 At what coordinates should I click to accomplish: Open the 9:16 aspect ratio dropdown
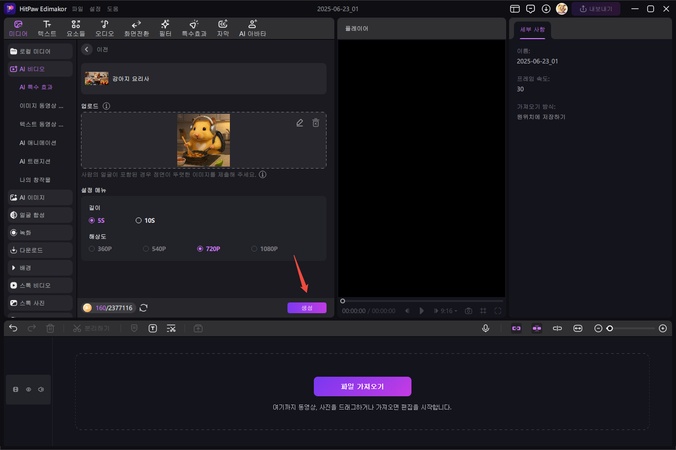[446, 311]
